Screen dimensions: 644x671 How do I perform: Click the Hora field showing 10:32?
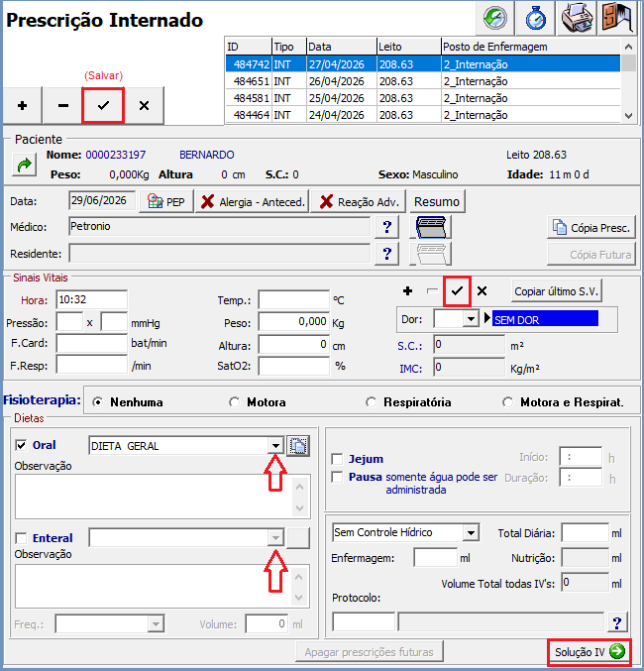tap(91, 299)
